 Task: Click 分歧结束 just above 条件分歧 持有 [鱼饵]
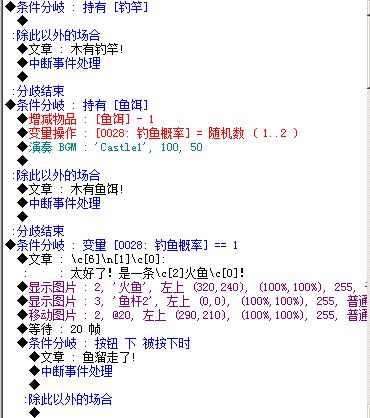38,91
